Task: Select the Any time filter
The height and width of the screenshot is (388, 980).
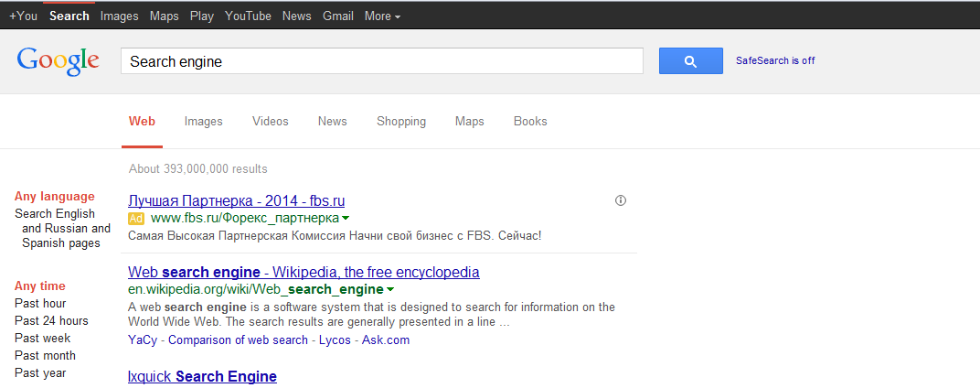Action: [x=40, y=286]
